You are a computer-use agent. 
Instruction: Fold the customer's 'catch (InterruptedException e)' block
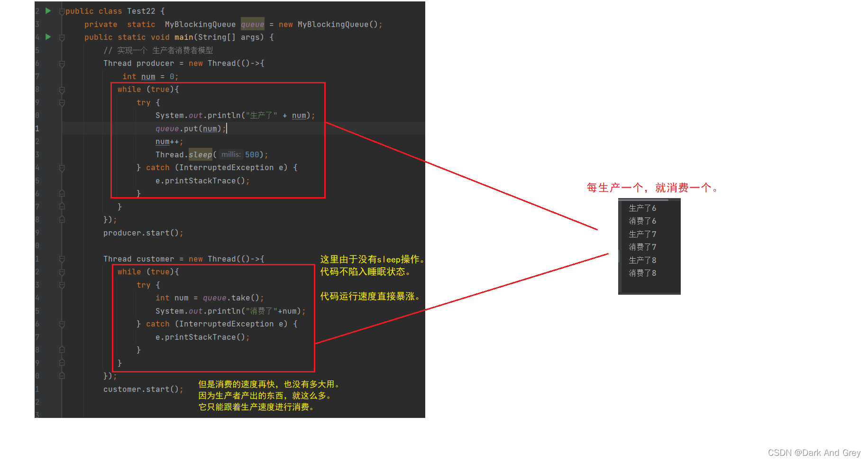pos(62,324)
